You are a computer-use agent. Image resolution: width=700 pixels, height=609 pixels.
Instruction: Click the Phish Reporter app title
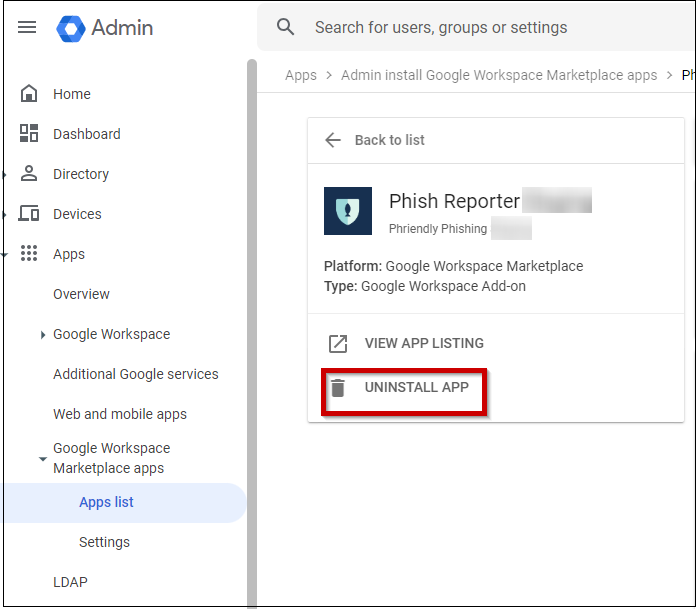454,201
